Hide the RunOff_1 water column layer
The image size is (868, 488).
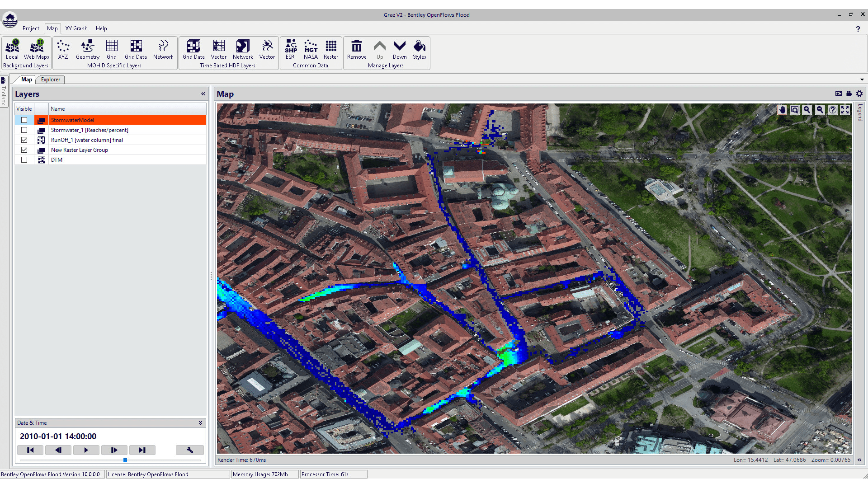[x=24, y=140]
